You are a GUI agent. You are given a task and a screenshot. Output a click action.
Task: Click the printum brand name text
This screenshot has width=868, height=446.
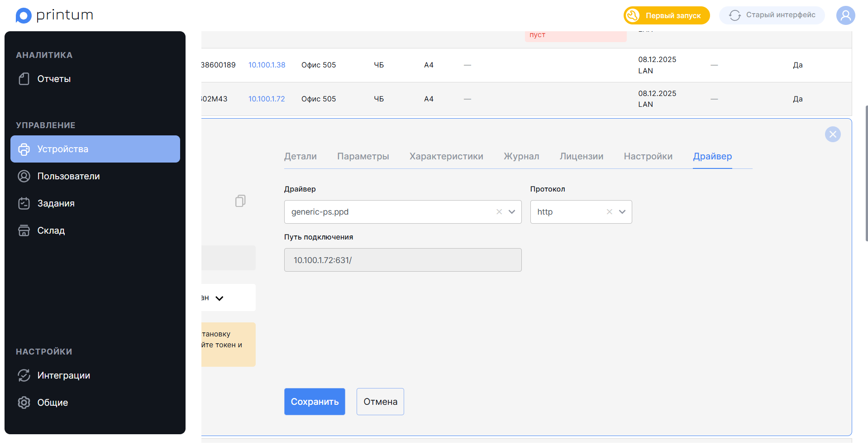[65, 15]
